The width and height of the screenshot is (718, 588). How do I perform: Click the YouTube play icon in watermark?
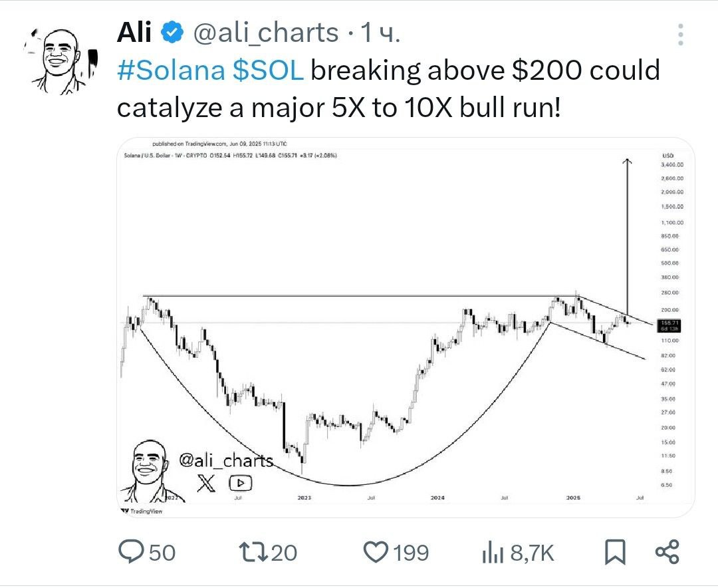pyautogui.click(x=241, y=483)
